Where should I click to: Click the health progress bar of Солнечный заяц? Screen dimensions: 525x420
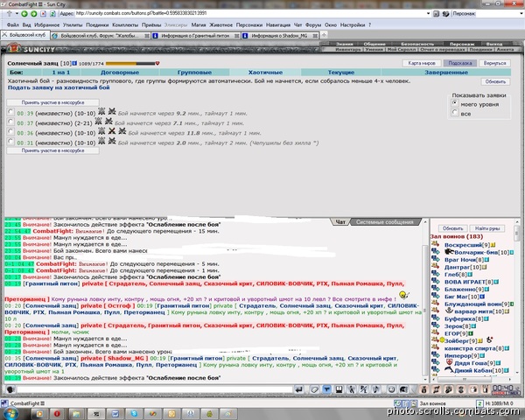[x=130, y=63]
